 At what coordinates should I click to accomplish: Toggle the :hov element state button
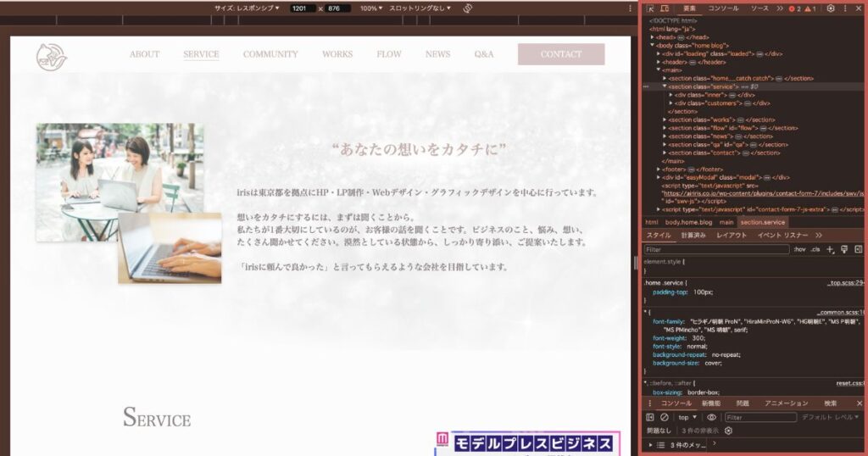tap(799, 249)
